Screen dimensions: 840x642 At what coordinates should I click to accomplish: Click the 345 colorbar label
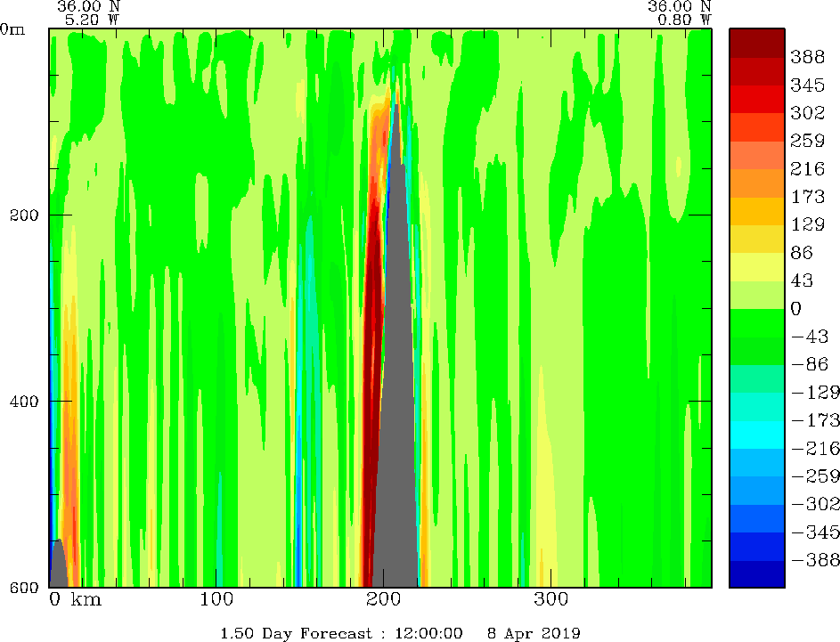pyautogui.click(x=807, y=85)
